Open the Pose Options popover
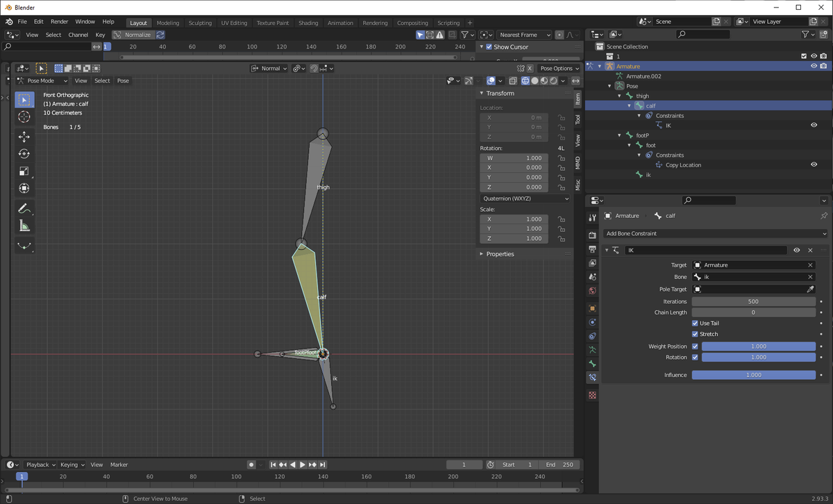The width and height of the screenshot is (833, 504). (x=559, y=69)
